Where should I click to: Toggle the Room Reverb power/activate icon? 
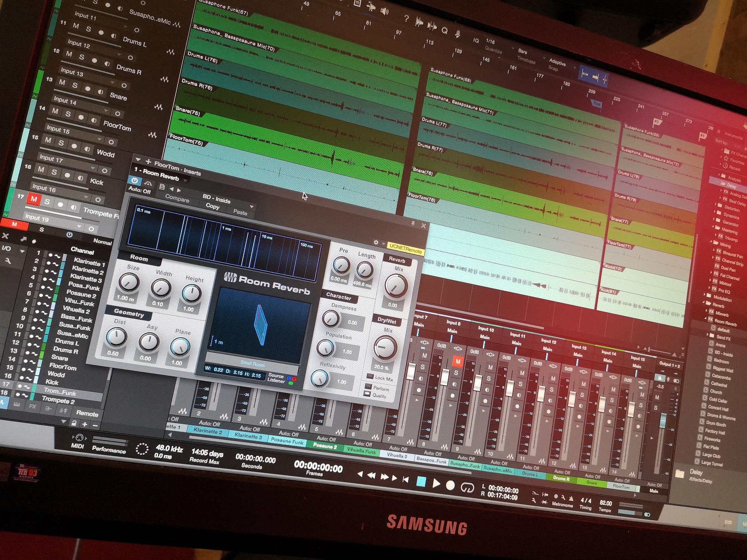pos(134,181)
